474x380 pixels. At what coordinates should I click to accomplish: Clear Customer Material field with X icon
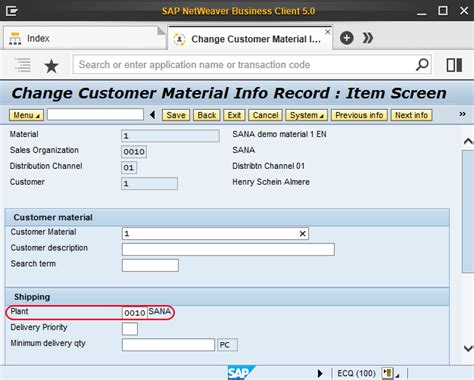coord(302,234)
